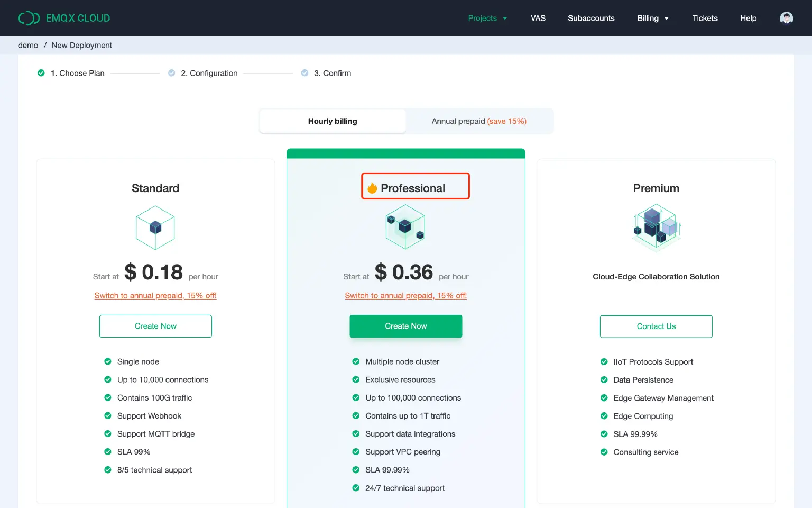Screen dimensions: 812x508
Task: Click Create Now for Professional plan
Action: 405,326
